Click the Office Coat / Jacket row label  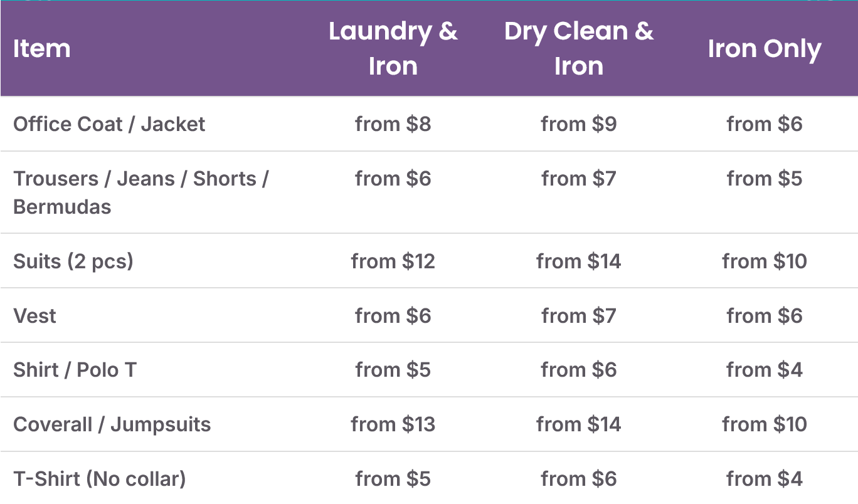pyautogui.click(x=109, y=123)
